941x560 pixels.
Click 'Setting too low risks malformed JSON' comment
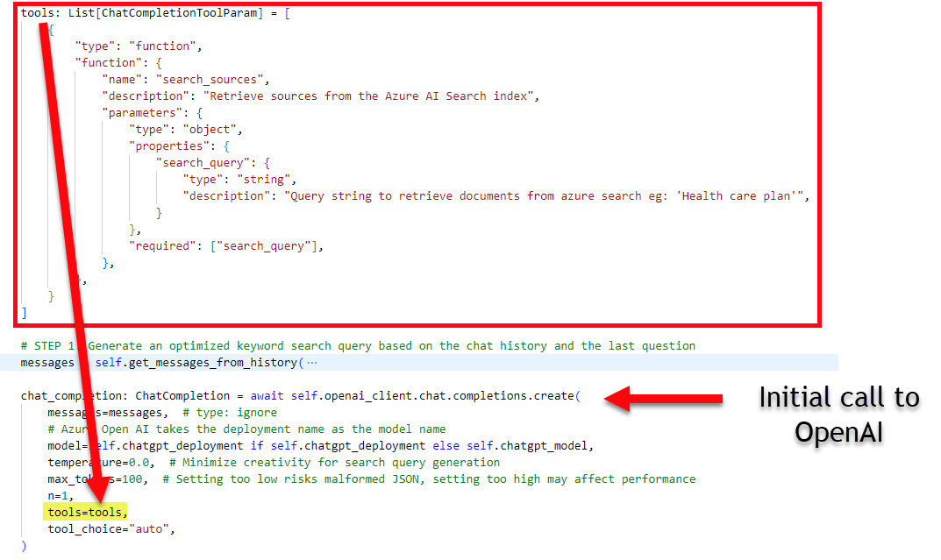tap(429, 479)
